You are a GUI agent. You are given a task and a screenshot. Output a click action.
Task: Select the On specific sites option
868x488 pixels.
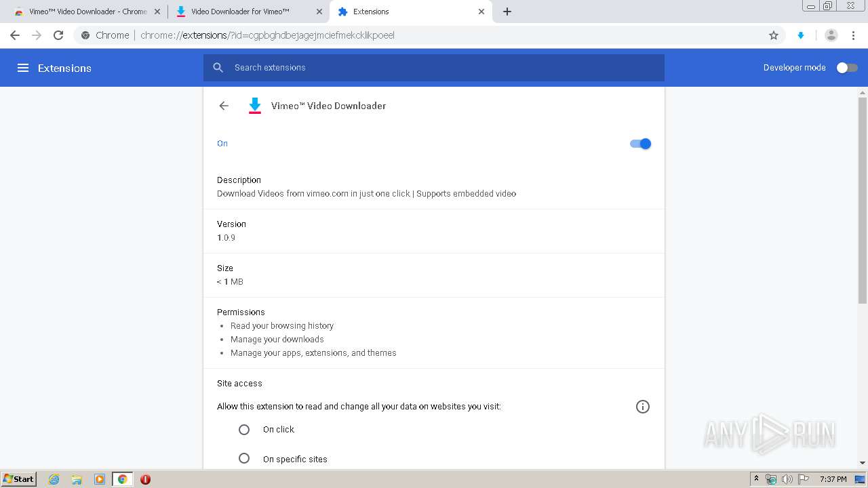pyautogui.click(x=244, y=459)
